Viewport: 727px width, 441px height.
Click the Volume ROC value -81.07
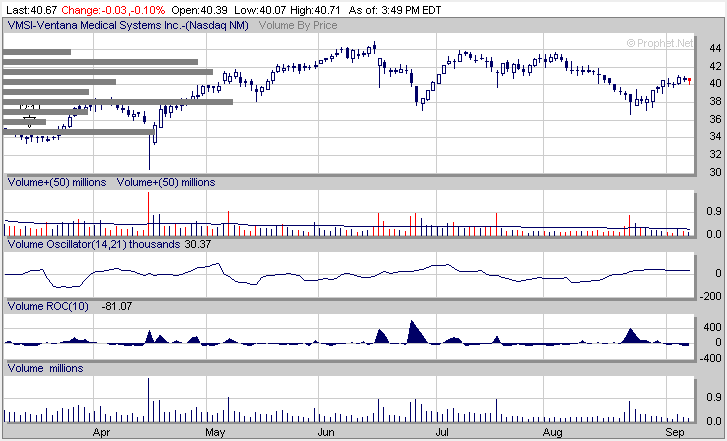[x=116, y=306]
